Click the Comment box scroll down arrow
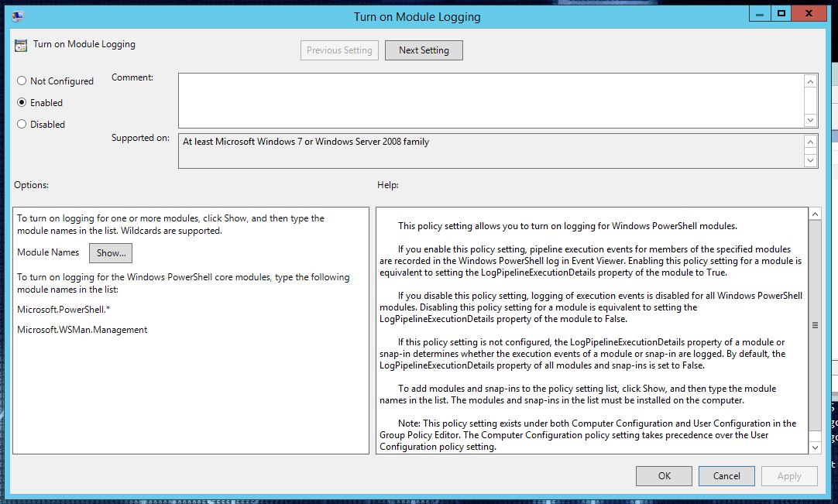The image size is (838, 504). tap(810, 120)
